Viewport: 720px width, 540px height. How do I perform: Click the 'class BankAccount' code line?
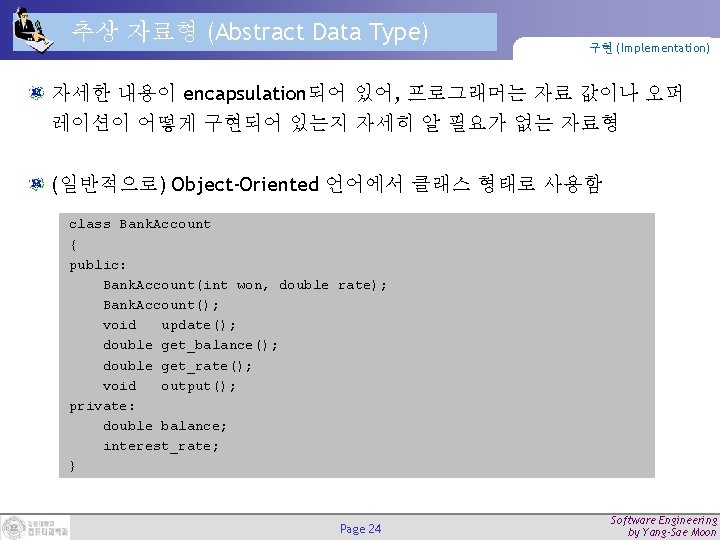(140, 224)
